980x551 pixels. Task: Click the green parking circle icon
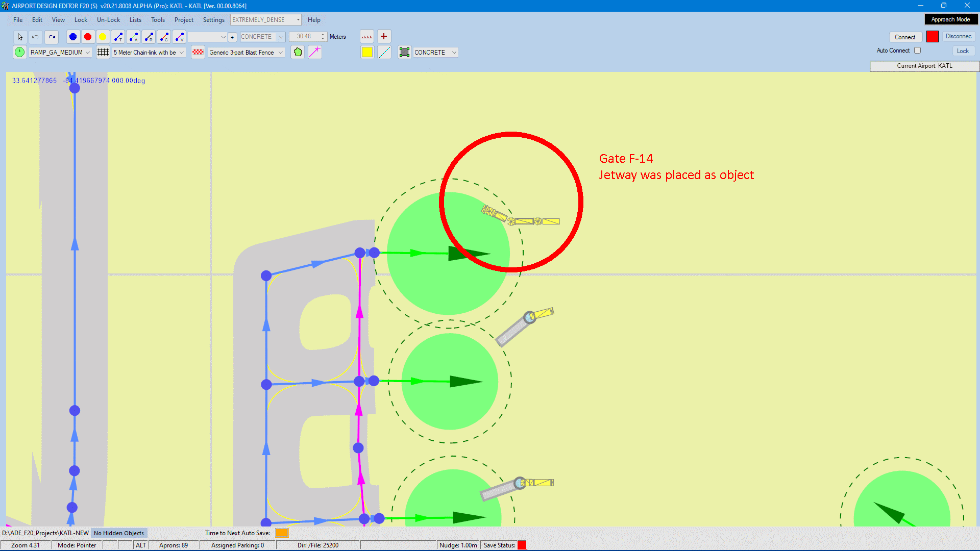tap(19, 52)
